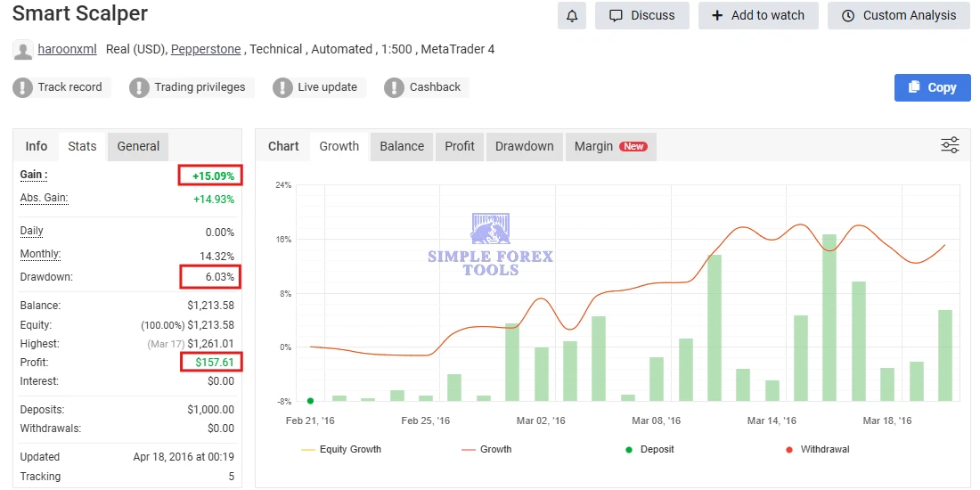
Task: Toggle the Withdrawal legend marker
Action: click(816, 450)
